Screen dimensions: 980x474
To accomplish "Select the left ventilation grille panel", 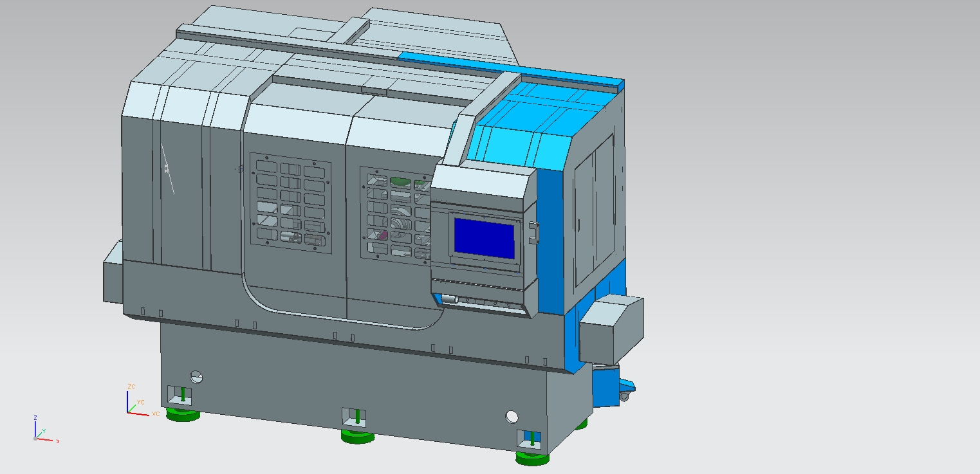I will click(x=290, y=203).
